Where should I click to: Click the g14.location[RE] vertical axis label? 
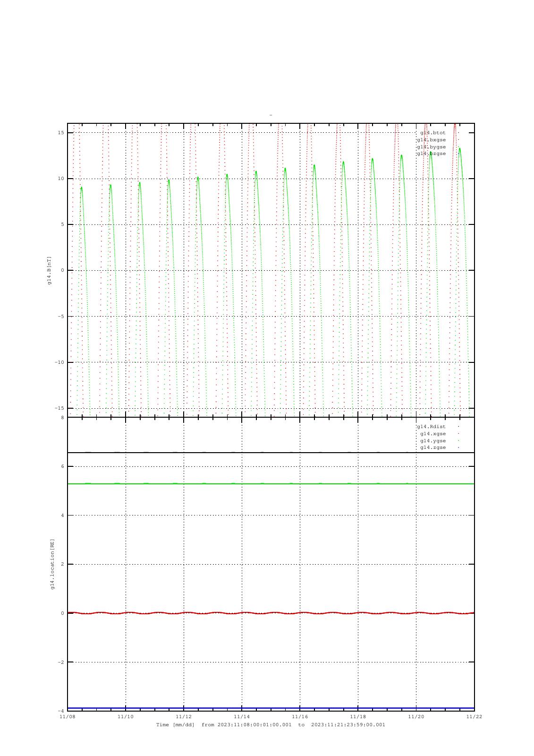tap(52, 564)
